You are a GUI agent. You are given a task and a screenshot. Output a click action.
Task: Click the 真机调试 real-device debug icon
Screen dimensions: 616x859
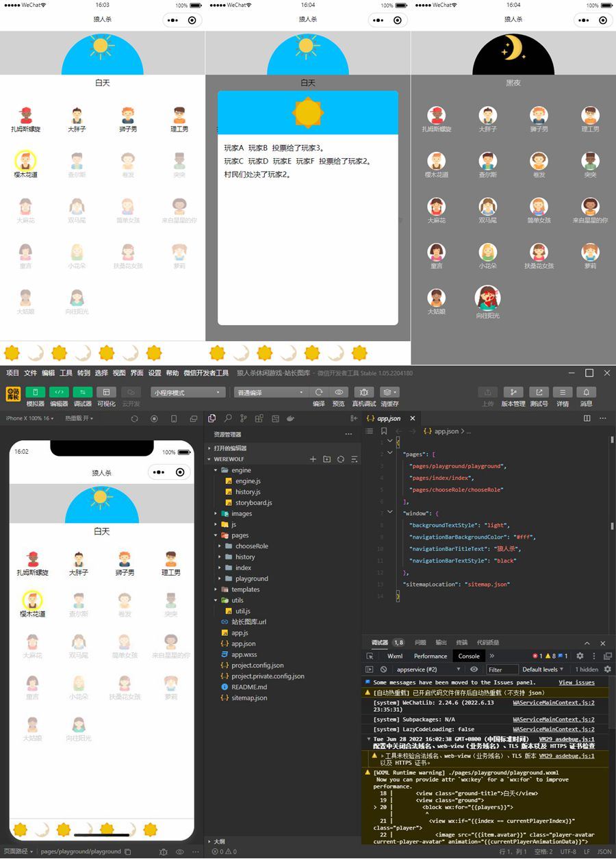[364, 392]
